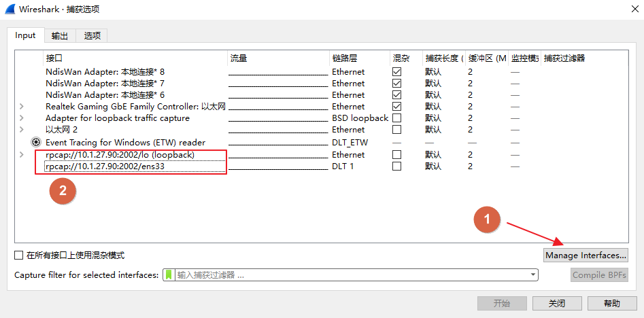Screen dimensions: 644x318
Task: Enable 在所有接口上使用混杂模式 checkbox
Action: click(19, 255)
